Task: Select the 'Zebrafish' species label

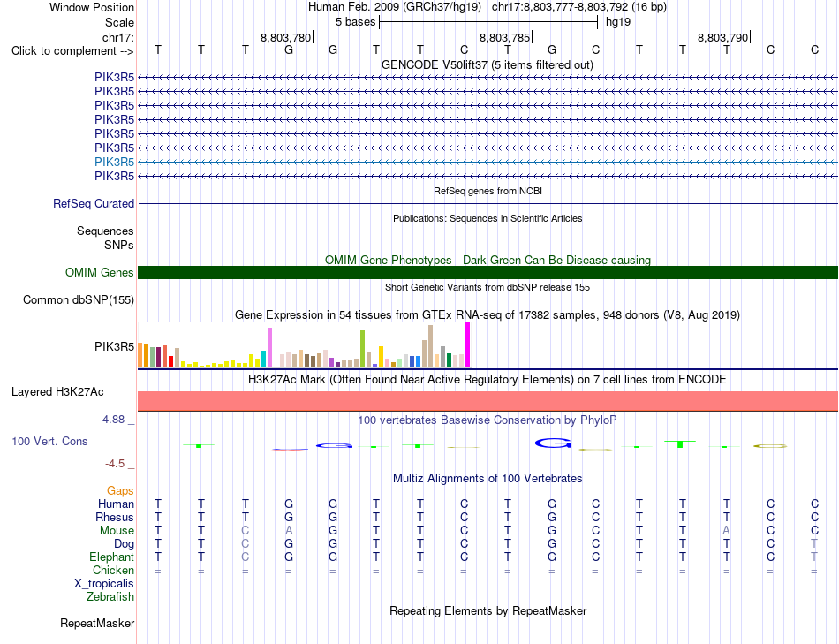Action: click(x=110, y=596)
